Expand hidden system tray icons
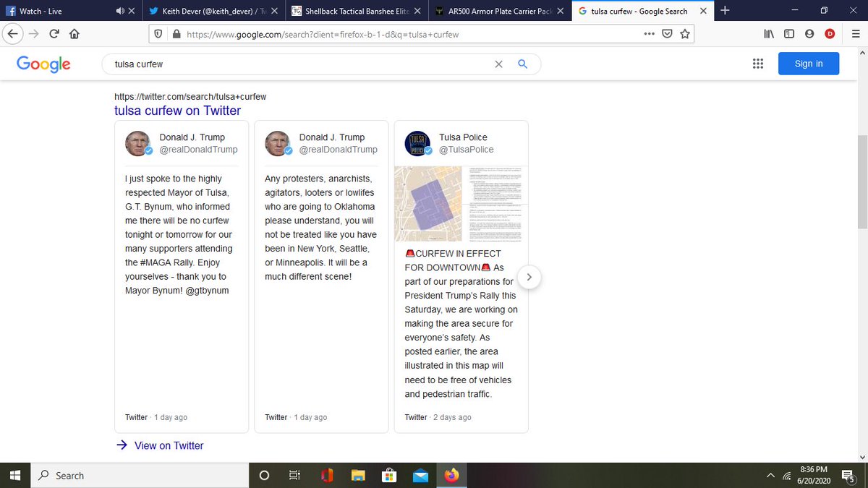 [x=772, y=475]
